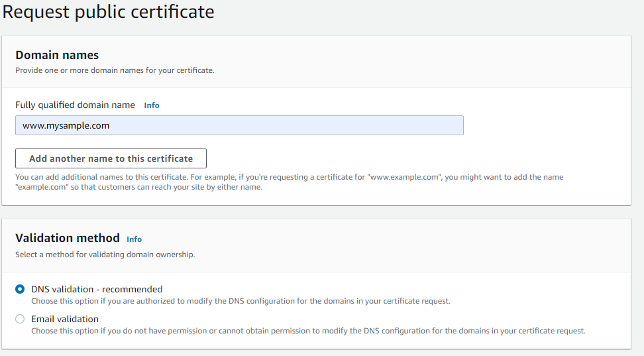The height and width of the screenshot is (356, 644).
Task: Click the "DNS validation - recommended" label
Action: [x=97, y=289]
